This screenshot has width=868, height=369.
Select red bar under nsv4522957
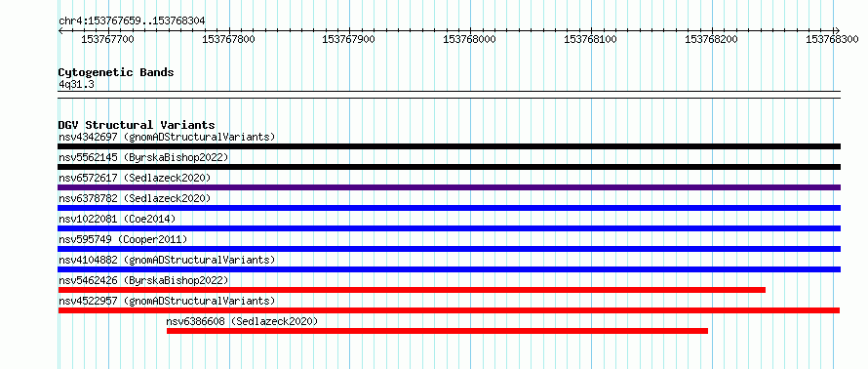pyautogui.click(x=449, y=310)
